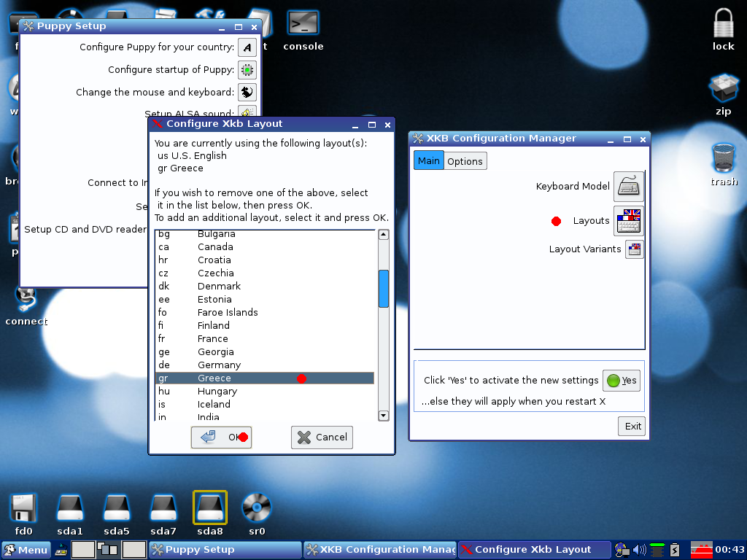Image resolution: width=747 pixels, height=560 pixels.
Task: Launch the console desktop icon
Action: pos(303,31)
